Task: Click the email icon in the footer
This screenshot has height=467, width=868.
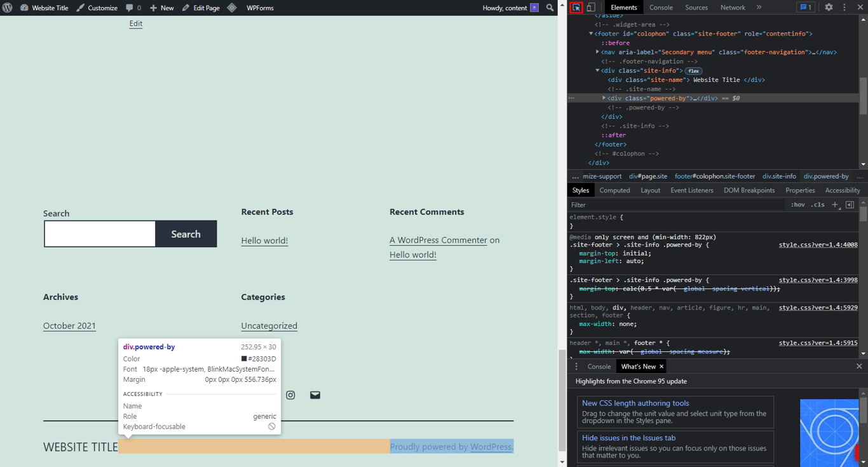Action: coord(315,395)
